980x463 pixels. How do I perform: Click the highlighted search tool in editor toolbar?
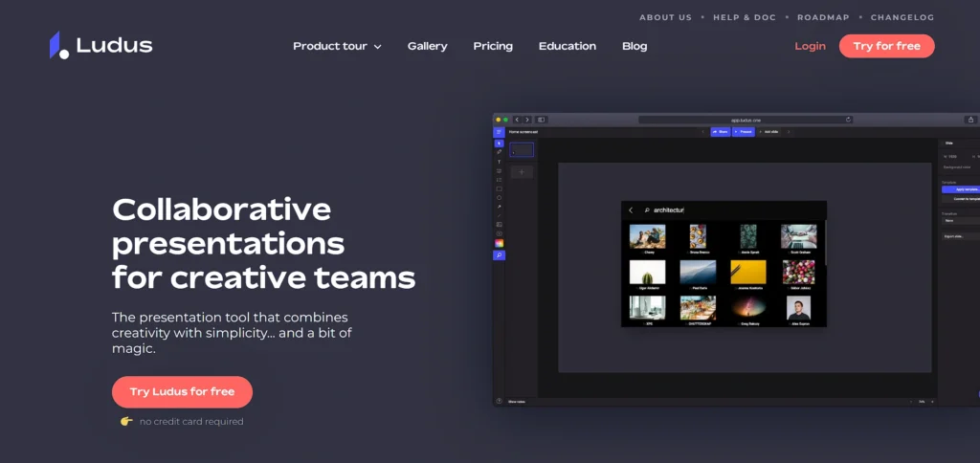coord(499,254)
